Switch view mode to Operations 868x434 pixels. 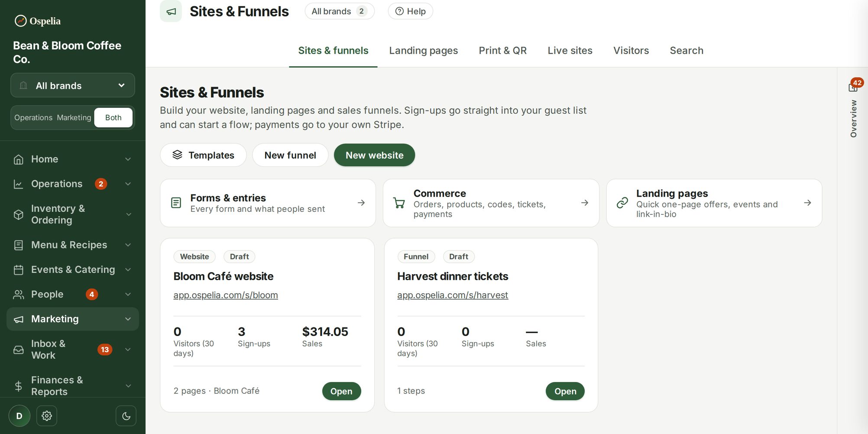click(33, 117)
